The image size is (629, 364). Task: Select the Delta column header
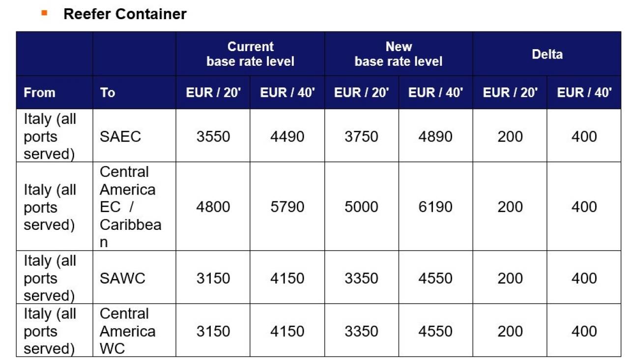pos(547,54)
